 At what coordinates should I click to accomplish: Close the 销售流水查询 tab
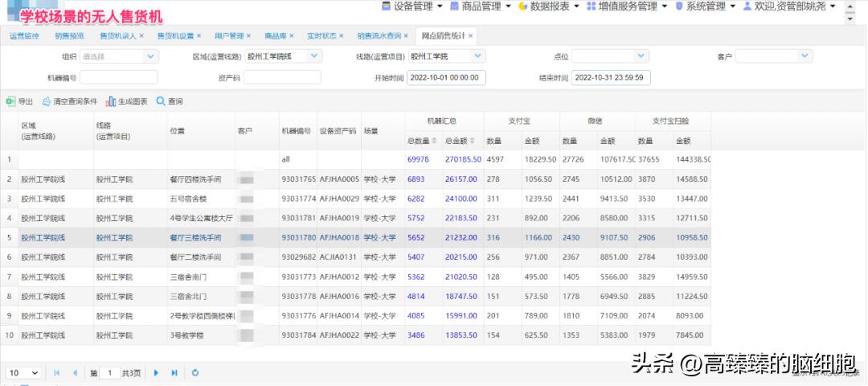coord(406,36)
